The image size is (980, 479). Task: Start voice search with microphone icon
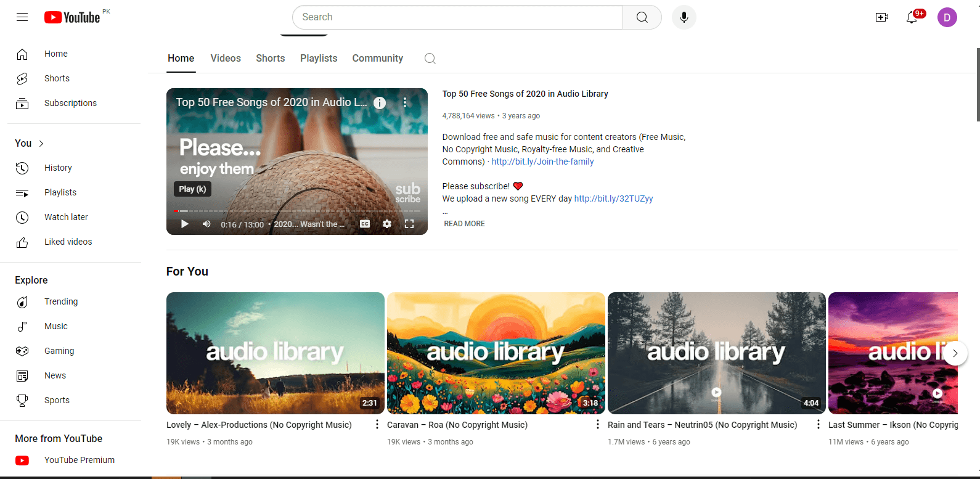point(684,17)
